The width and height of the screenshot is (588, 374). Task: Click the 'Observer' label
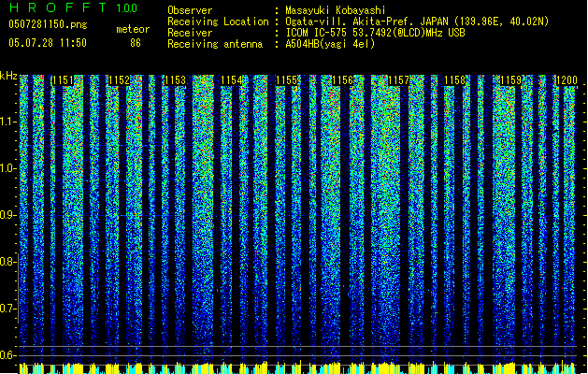[190, 10]
